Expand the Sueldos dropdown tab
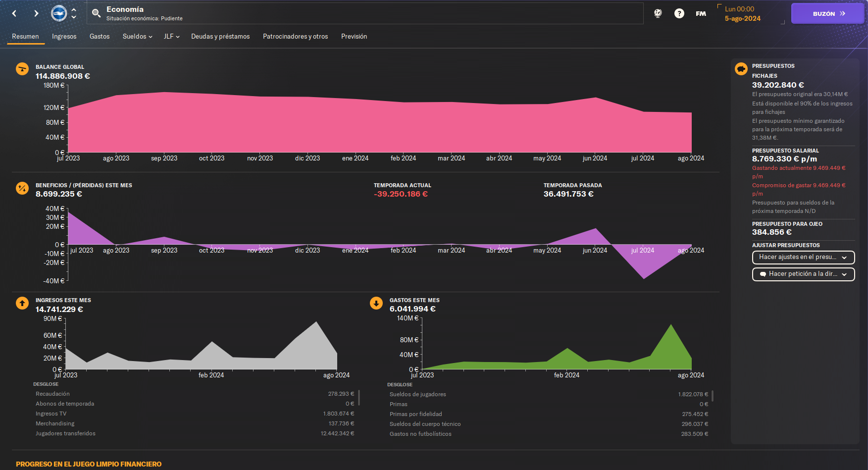 click(137, 36)
